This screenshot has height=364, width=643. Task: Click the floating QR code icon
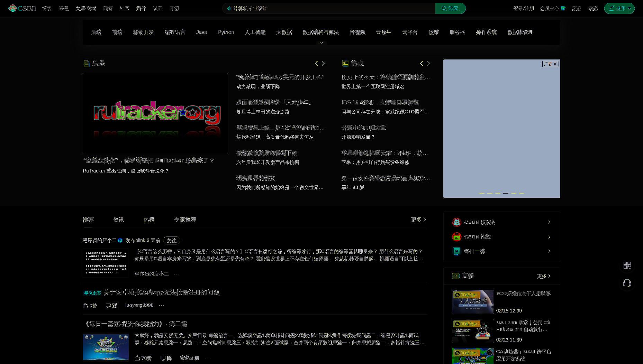[x=627, y=265]
